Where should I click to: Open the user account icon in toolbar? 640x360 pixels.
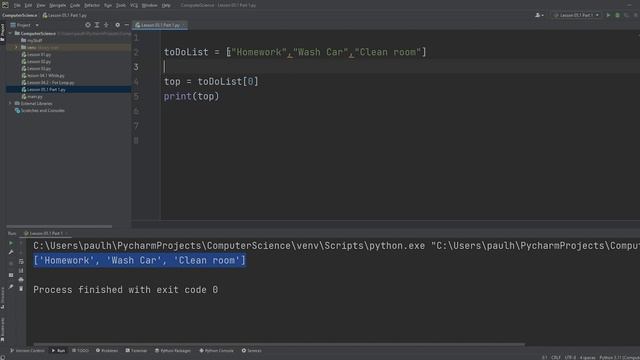pyautogui.click(x=539, y=15)
